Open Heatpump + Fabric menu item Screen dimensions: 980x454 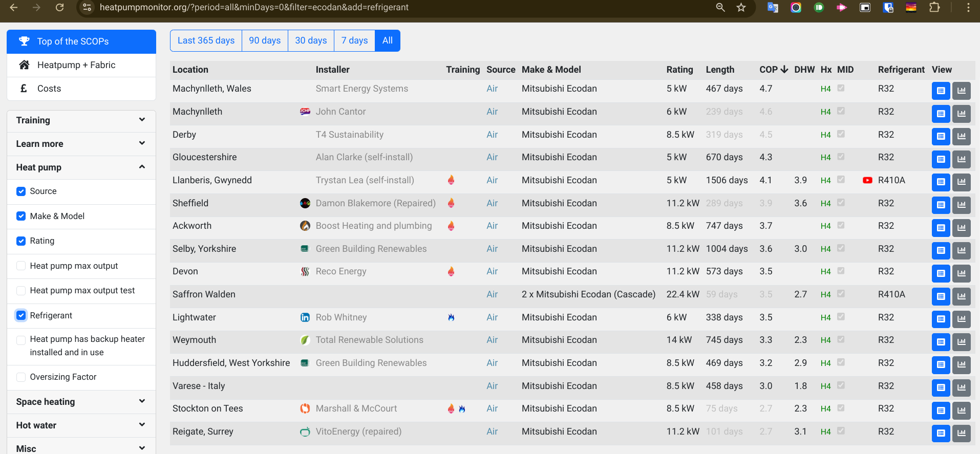(81, 65)
